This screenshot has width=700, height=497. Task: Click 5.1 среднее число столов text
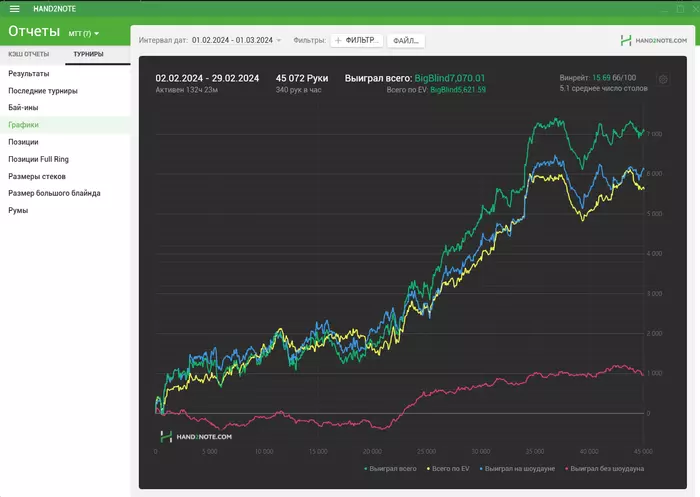pos(604,88)
